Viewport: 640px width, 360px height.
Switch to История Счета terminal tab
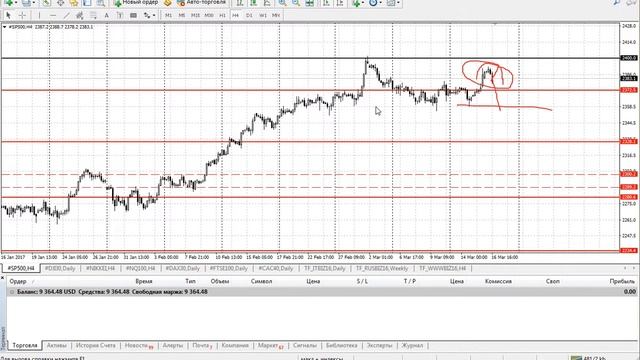click(x=96, y=345)
